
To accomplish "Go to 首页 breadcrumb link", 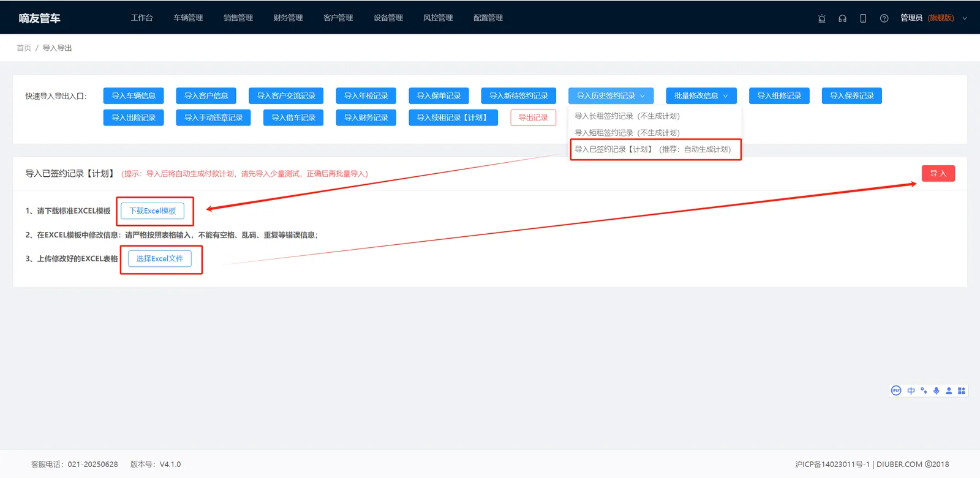I will [24, 48].
